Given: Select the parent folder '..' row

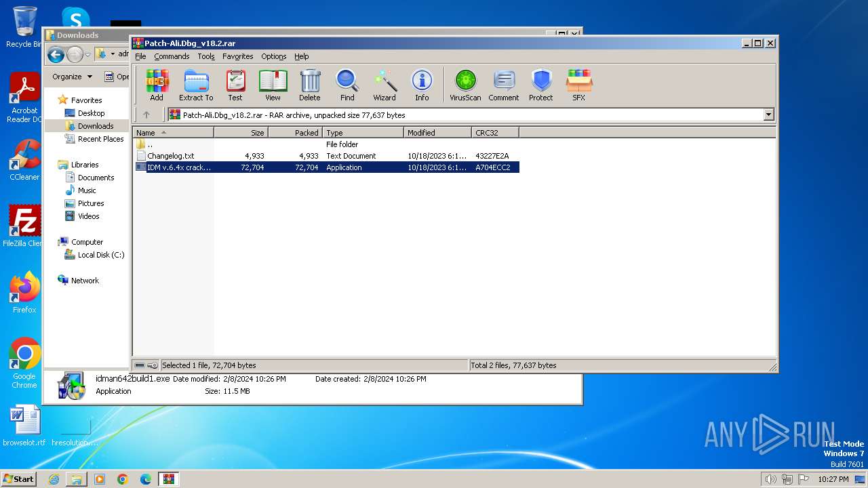Looking at the screenshot, I should tap(326, 144).
